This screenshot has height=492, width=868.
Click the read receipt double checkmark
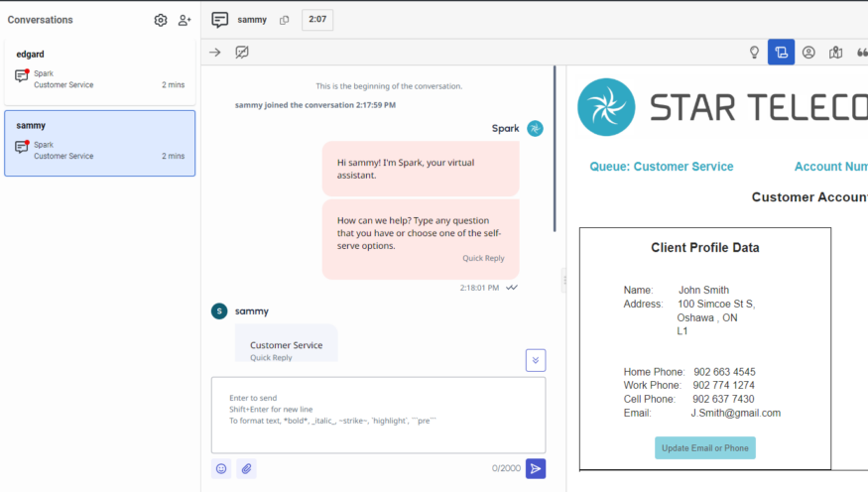[x=512, y=288]
